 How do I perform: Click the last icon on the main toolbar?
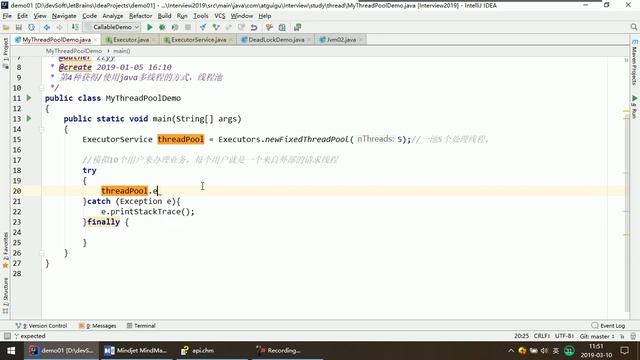click(298, 27)
